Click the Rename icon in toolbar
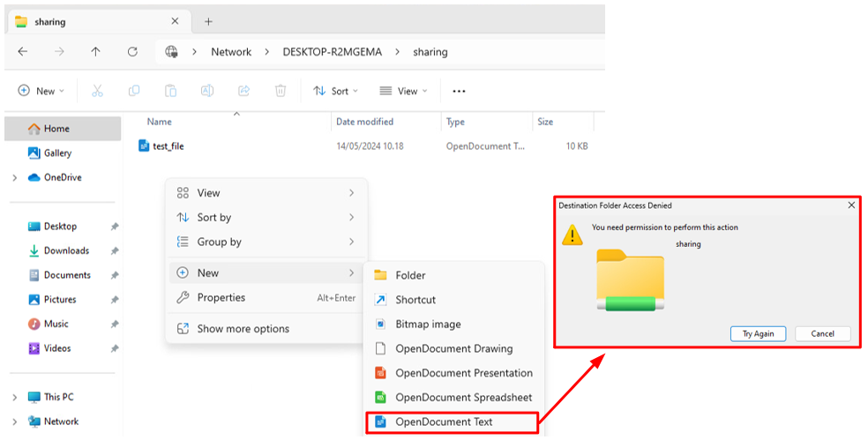Image resolution: width=868 pixels, height=440 pixels. pyautogui.click(x=207, y=91)
